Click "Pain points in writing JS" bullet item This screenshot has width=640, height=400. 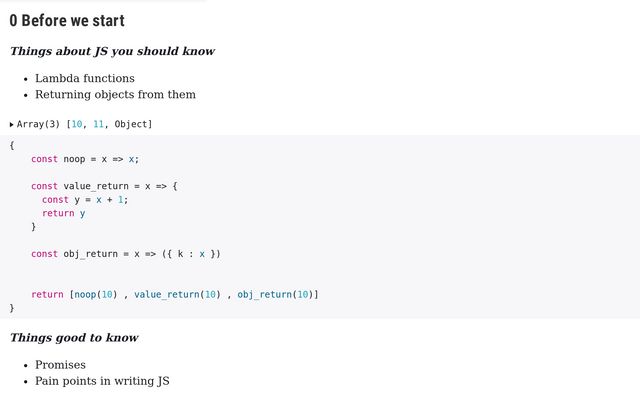[104, 381]
